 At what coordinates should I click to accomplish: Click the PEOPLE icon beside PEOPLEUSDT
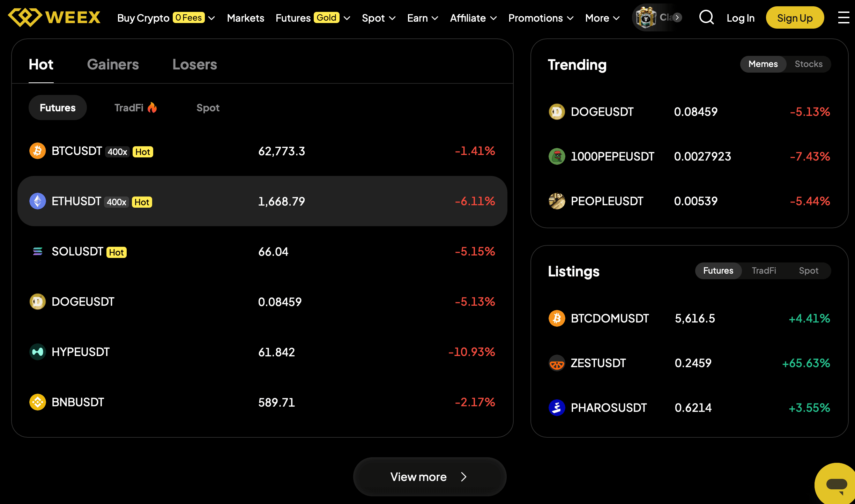(x=557, y=201)
